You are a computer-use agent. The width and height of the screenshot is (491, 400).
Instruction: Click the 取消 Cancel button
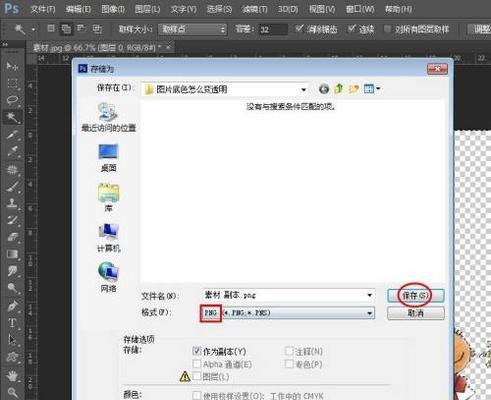[415, 313]
